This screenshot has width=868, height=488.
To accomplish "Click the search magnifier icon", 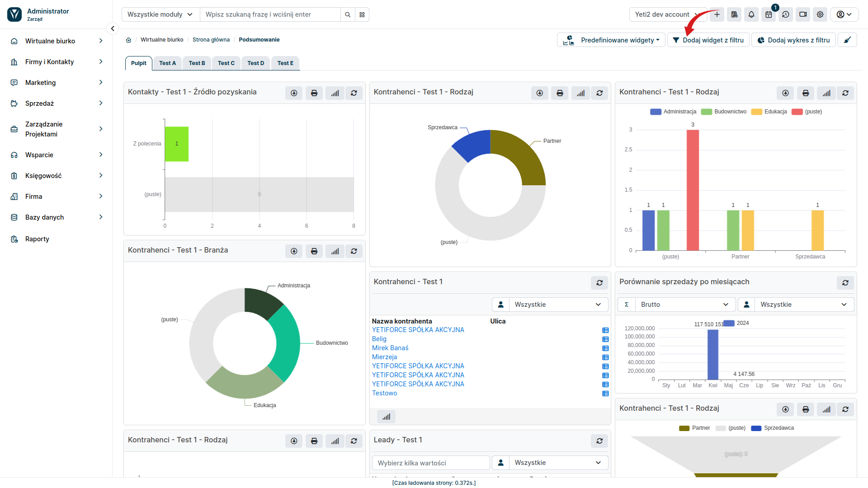I will coord(348,14).
